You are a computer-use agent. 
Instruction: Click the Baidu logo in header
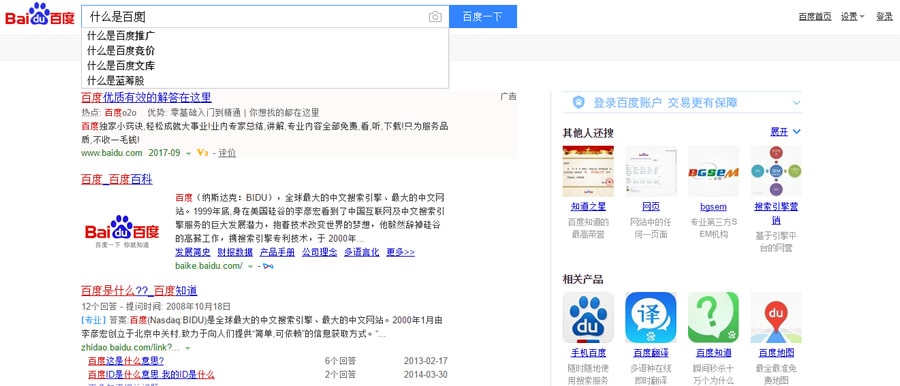40,14
